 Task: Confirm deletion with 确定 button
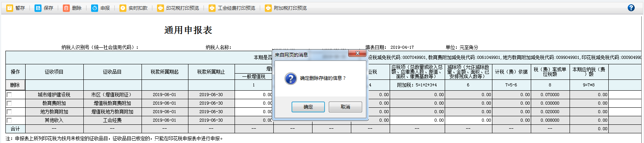[x=308, y=107]
